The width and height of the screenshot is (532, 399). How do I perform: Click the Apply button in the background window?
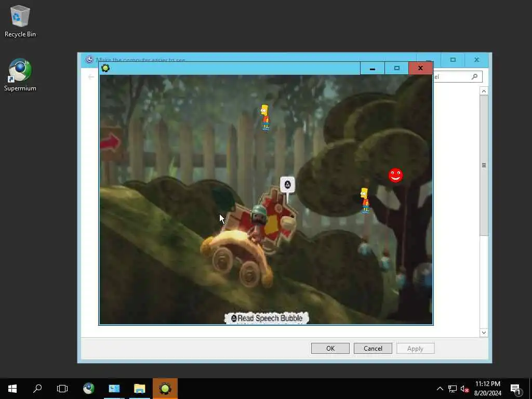click(x=415, y=349)
